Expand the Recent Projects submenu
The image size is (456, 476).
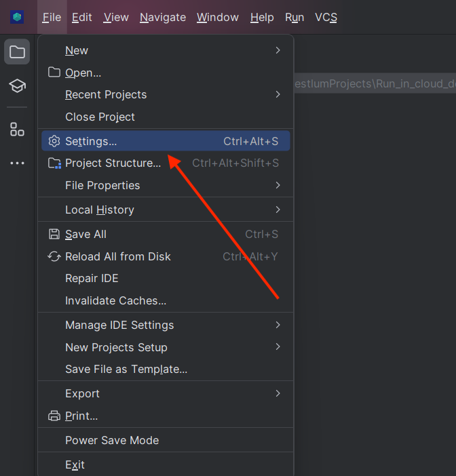pyautogui.click(x=166, y=95)
